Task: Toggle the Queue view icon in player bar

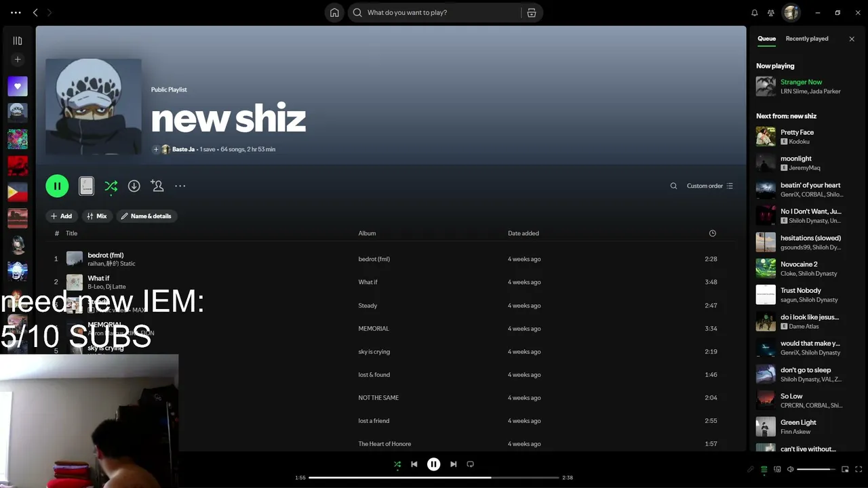Action: [764, 469]
